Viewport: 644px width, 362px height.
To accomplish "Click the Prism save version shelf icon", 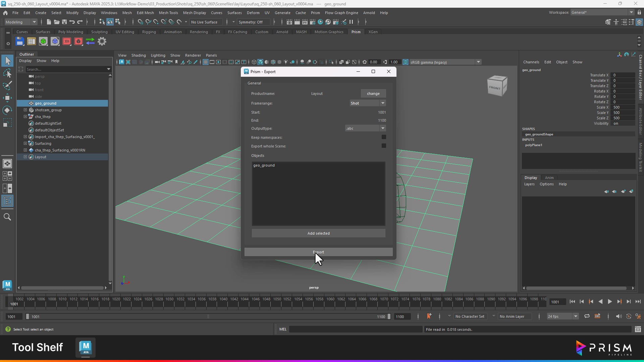I will pos(20,42).
